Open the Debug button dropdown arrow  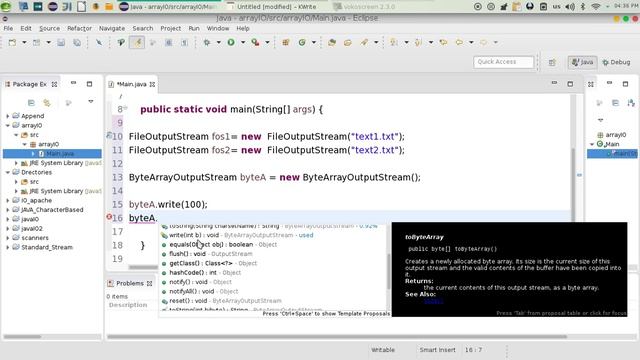[219, 42]
